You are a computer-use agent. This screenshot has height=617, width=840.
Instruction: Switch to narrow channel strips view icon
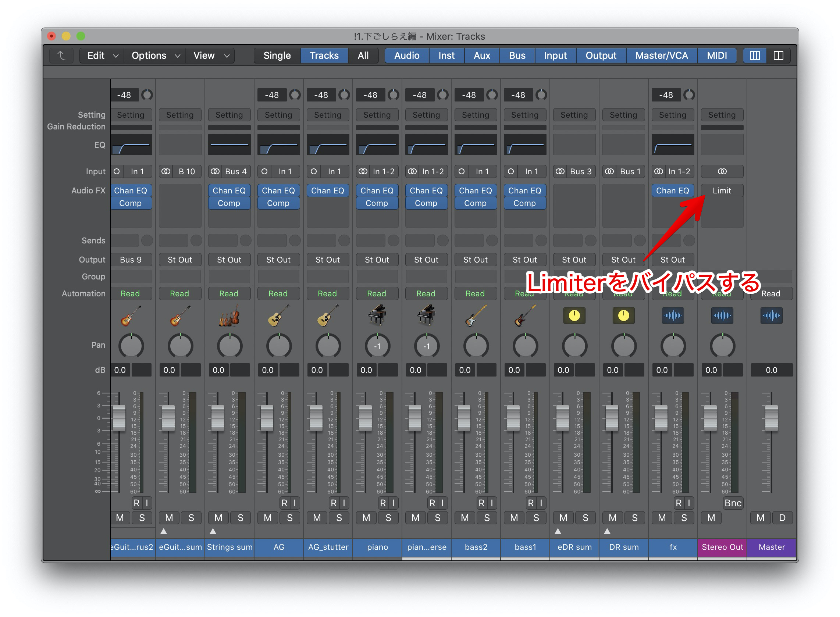coord(754,56)
